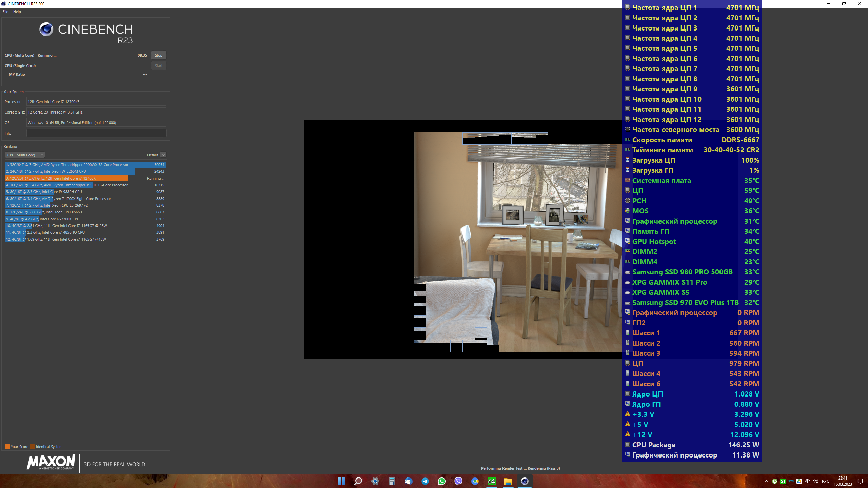Click the AIDA64 taskbar icon
This screenshot has width=868, height=488.
(x=491, y=481)
